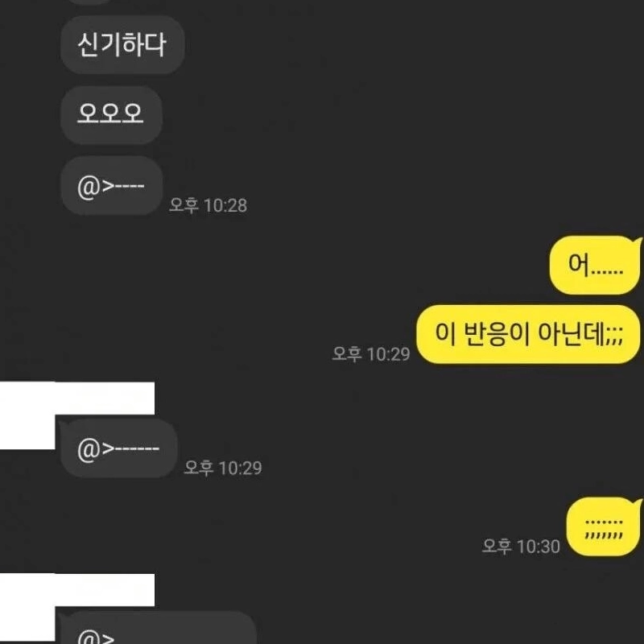Tap the 이 반응이 아닌데;;; bubble

click(x=529, y=334)
